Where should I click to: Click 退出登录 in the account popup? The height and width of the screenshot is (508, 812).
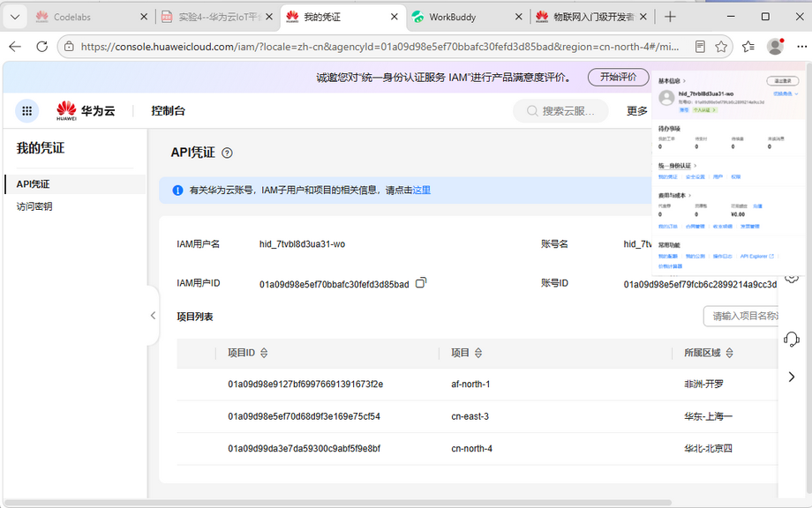click(x=783, y=81)
